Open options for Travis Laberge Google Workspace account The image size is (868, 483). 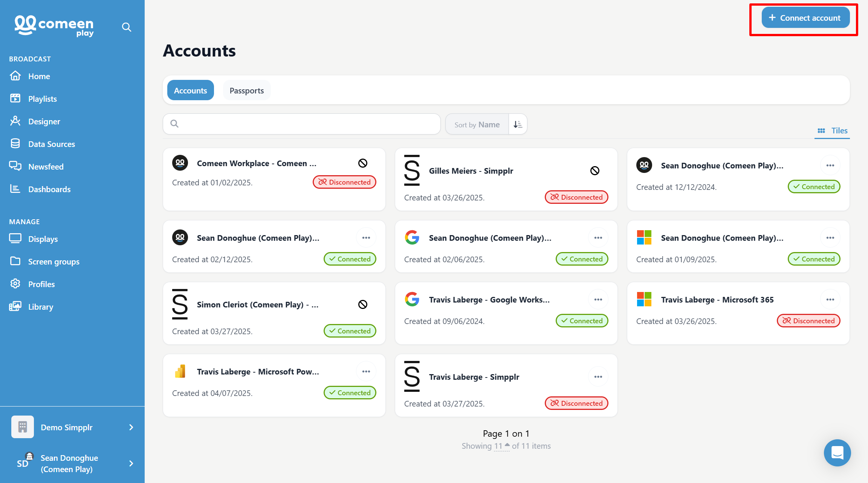[x=598, y=300]
